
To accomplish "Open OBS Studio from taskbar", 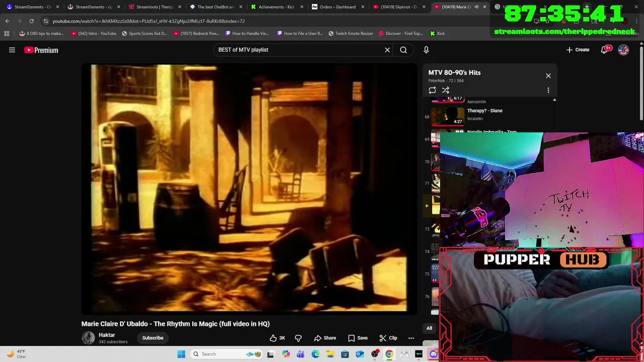I will point(374,354).
